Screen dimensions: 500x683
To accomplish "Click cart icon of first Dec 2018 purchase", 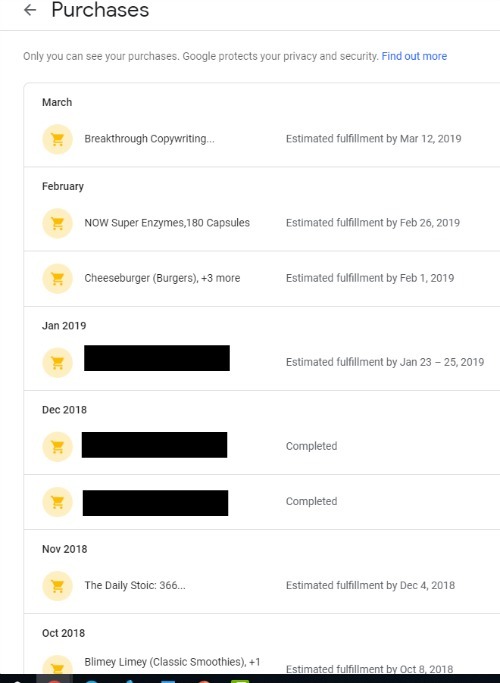I will tap(57, 446).
